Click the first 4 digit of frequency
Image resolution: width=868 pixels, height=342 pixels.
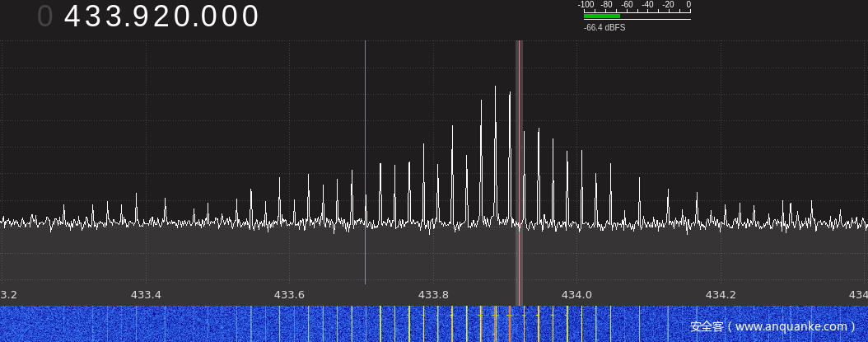(73, 16)
